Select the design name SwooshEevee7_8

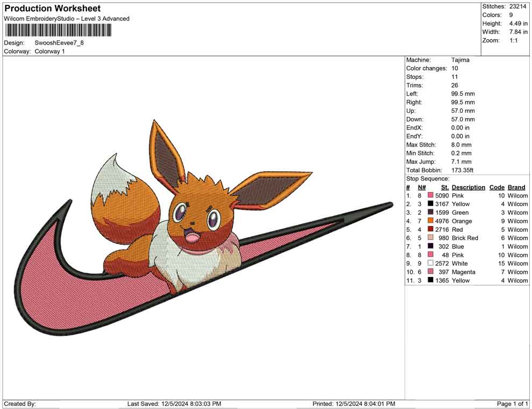(59, 43)
